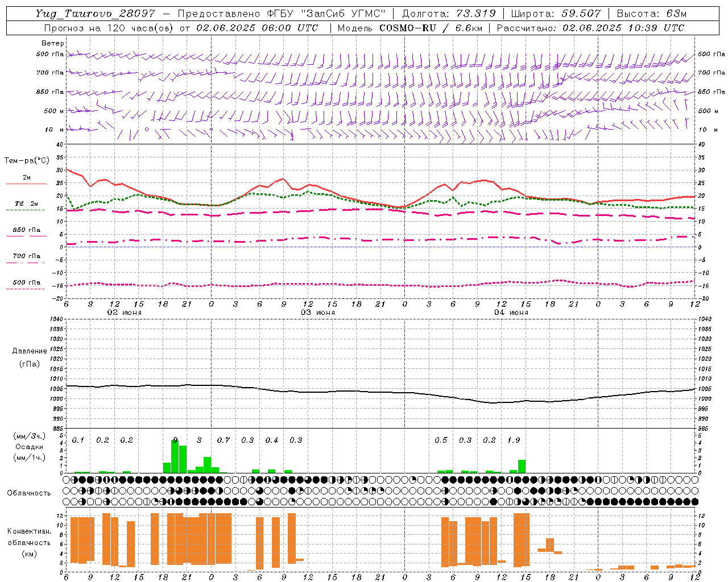The image size is (728, 582).
Task: Click the Ветер panel label
Action: 53,43
